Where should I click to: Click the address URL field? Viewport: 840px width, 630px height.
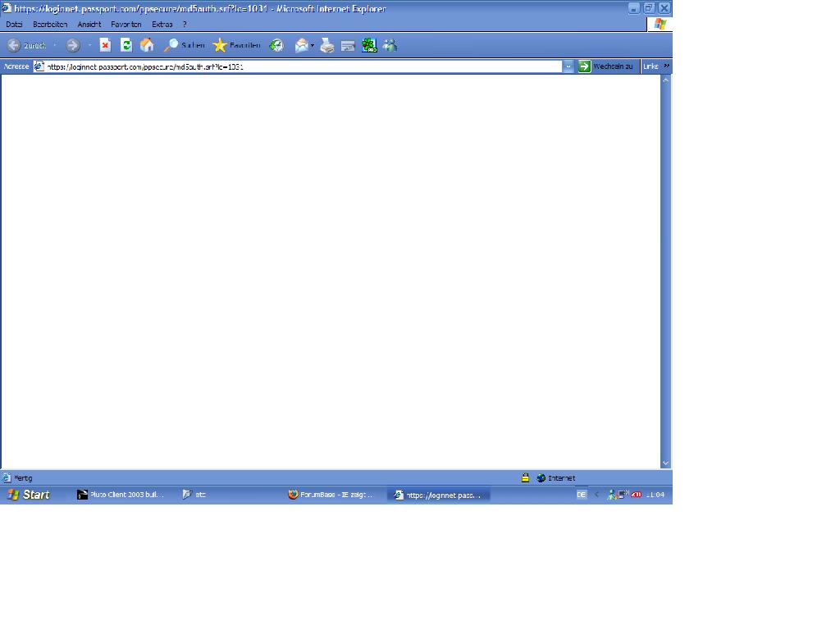297,66
